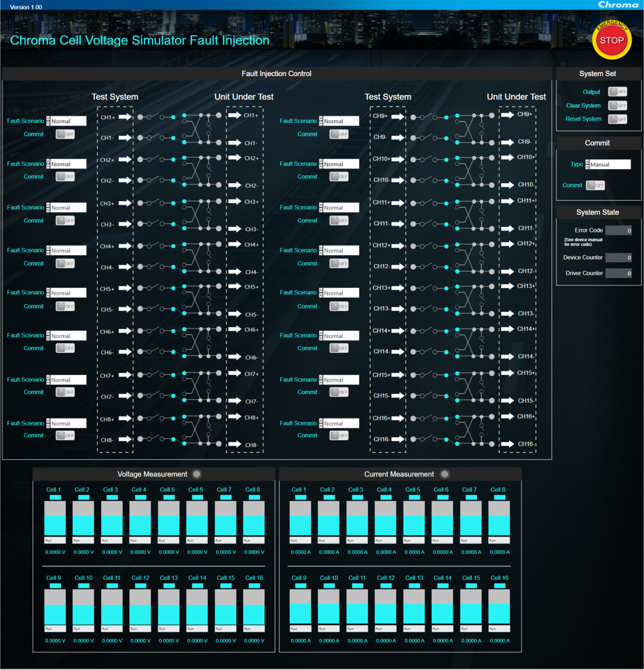This screenshot has height=670, width=644.
Task: Click the CH9- Unit Under Test output arrow
Action: [508, 142]
